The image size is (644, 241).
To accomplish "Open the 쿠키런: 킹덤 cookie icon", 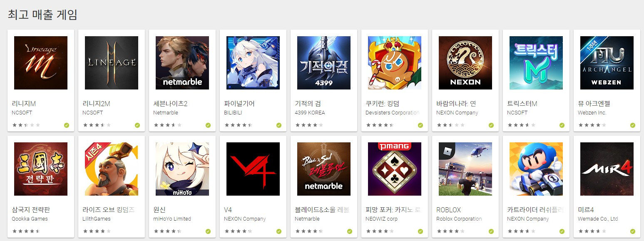I will tap(395, 63).
